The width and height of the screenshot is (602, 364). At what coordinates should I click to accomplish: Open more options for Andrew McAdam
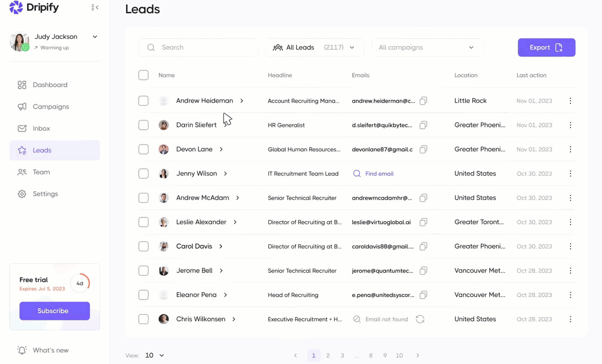point(571,198)
